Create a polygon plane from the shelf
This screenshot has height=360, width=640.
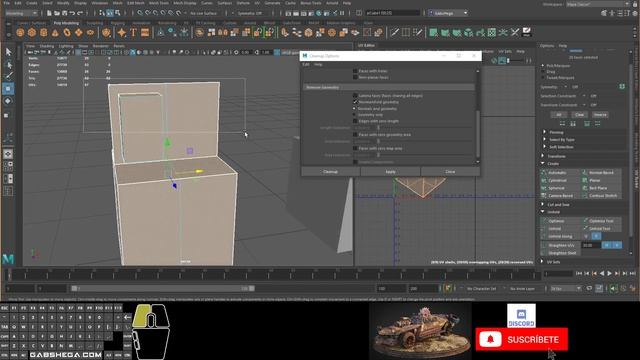[x=79, y=33]
